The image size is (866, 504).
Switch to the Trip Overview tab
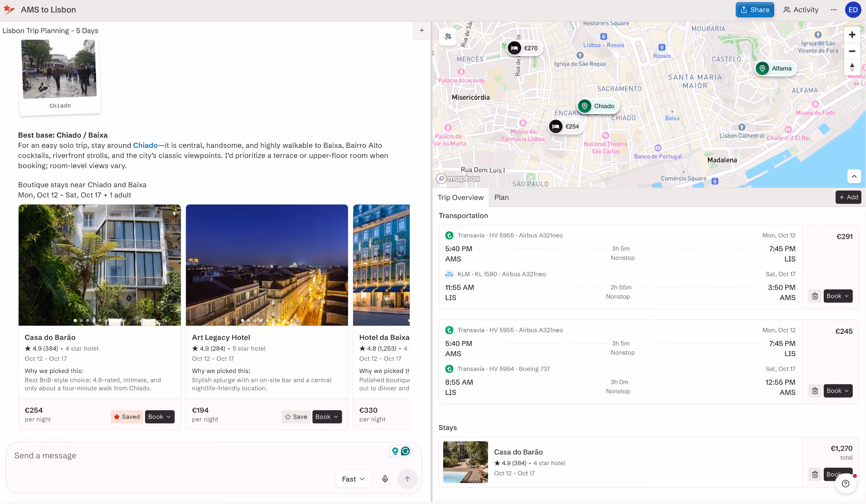(460, 197)
